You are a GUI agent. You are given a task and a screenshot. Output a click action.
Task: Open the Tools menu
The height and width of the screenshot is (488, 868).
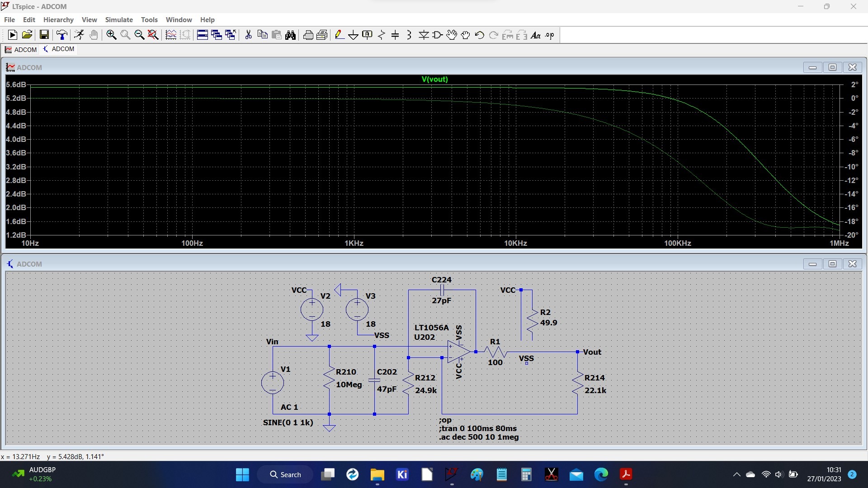pos(149,19)
